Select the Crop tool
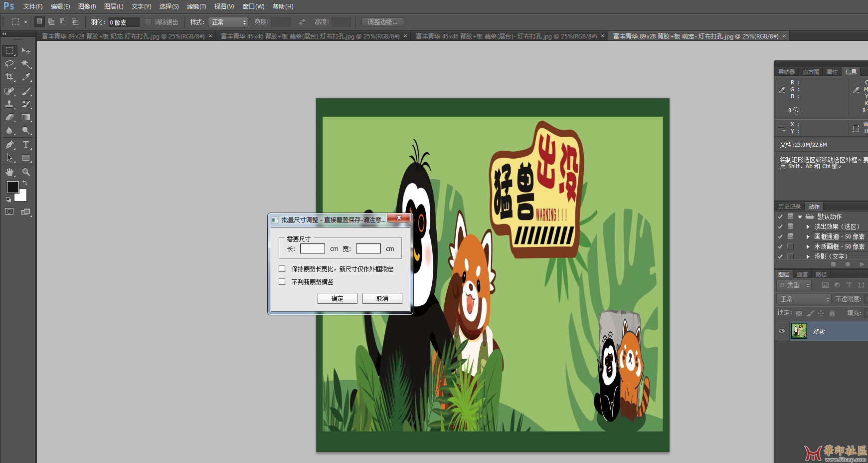 tap(9, 77)
